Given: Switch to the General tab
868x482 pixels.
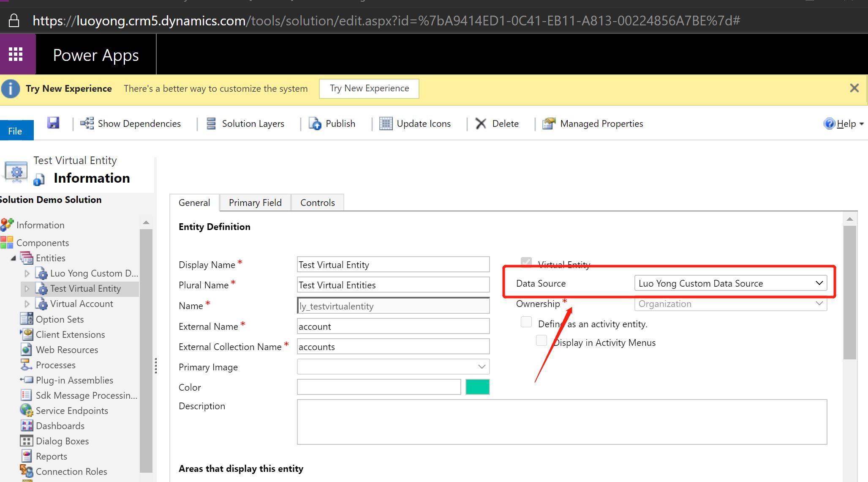Looking at the screenshot, I should pos(194,203).
